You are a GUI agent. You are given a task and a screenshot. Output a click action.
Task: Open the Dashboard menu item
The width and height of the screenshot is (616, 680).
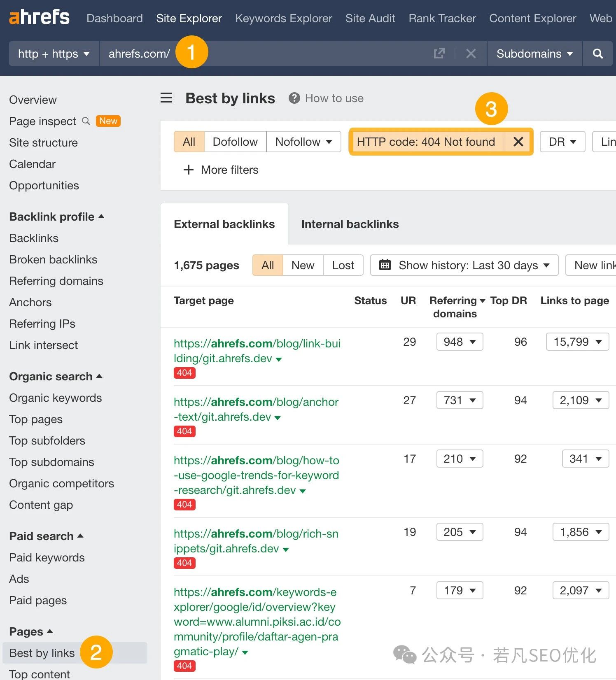click(x=114, y=18)
